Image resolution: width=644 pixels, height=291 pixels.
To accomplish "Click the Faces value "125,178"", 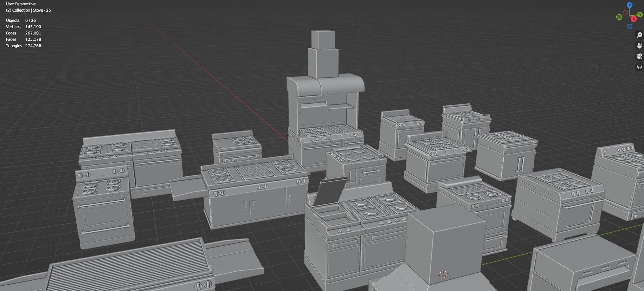I will [x=33, y=39].
